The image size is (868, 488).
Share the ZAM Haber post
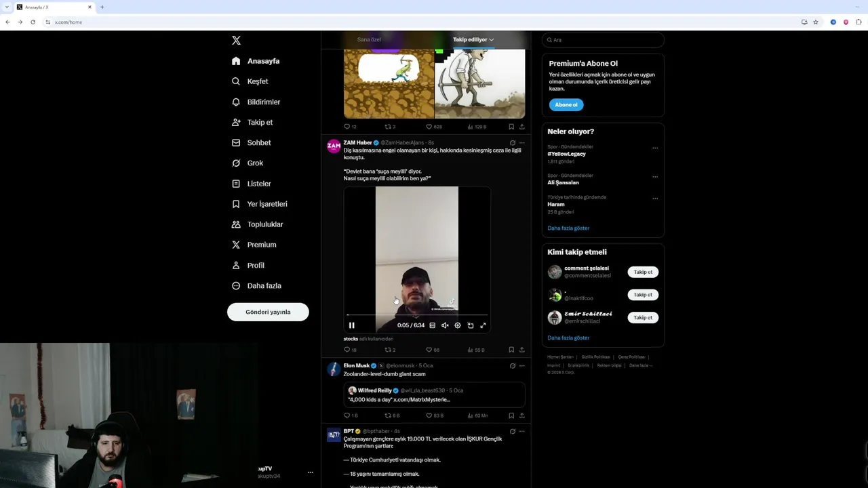(x=521, y=350)
